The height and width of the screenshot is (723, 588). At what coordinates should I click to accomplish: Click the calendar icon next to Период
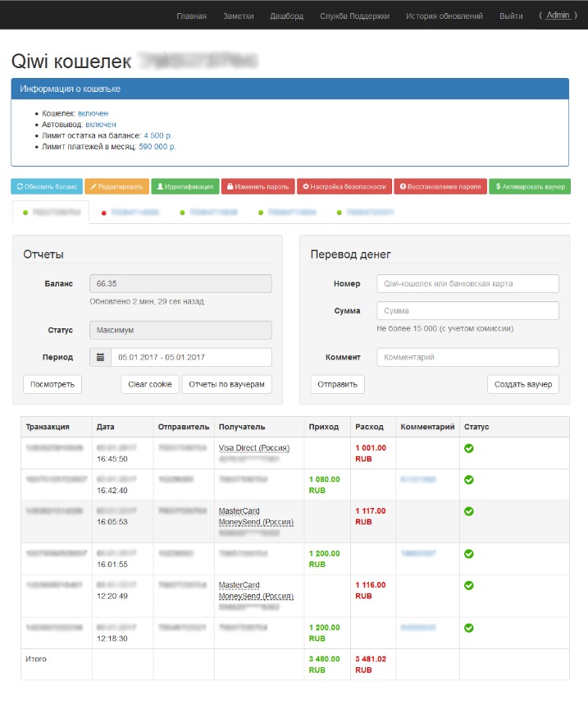coord(100,357)
